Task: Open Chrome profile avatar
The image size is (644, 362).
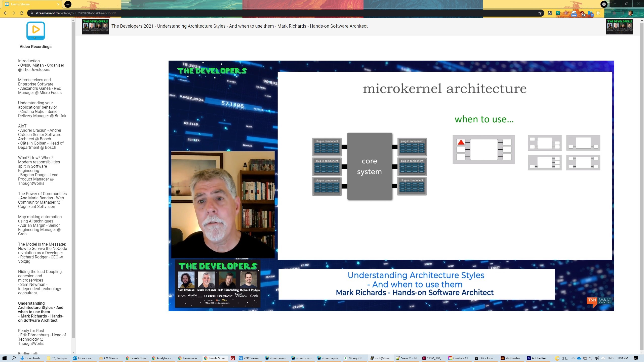Action: pyautogui.click(x=630, y=13)
